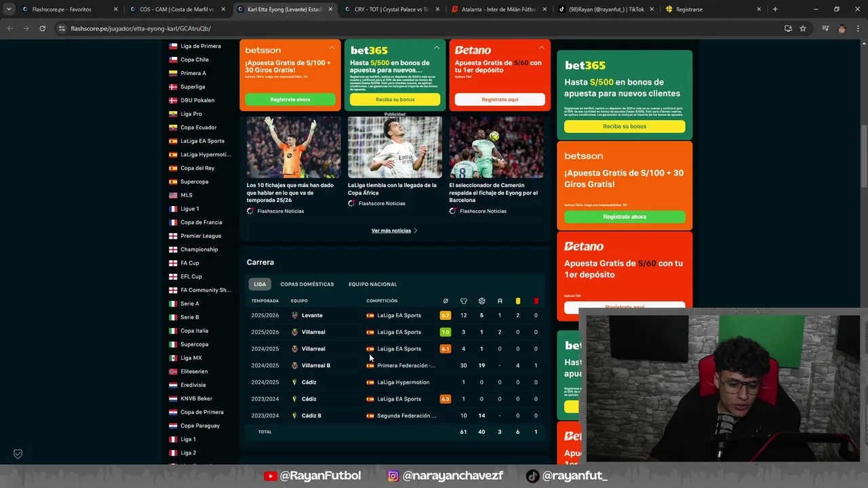Viewport: 868px width, 488px height.
Task: Collapse the bet365 top banner chevron
Action: [x=436, y=48]
